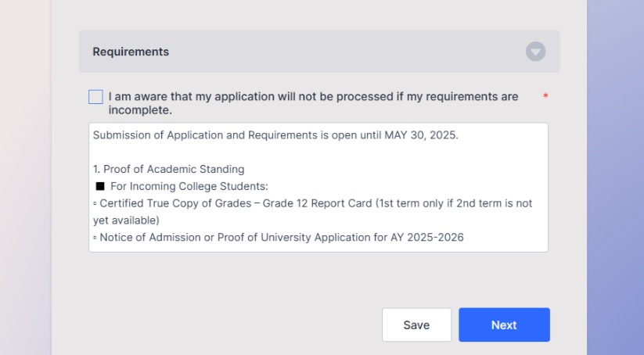644x355 pixels.
Task: Tick the requirements awareness checkbox
Action: click(x=95, y=97)
